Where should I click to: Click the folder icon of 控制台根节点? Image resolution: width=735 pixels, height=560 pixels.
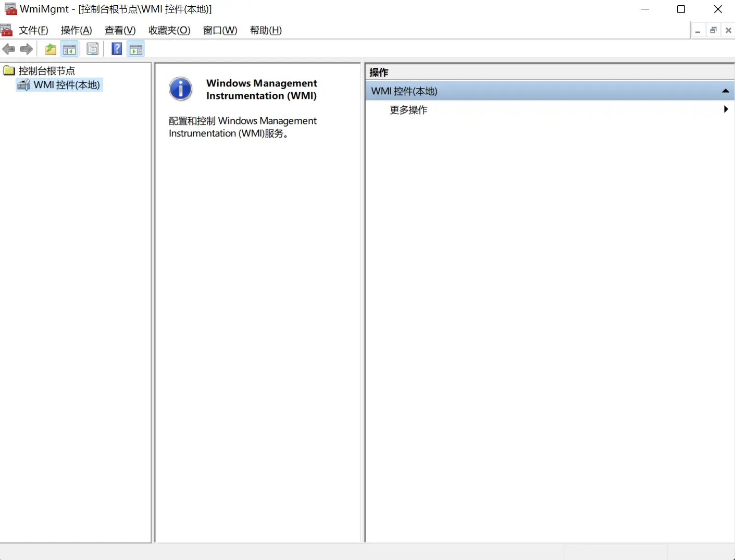[x=9, y=70]
